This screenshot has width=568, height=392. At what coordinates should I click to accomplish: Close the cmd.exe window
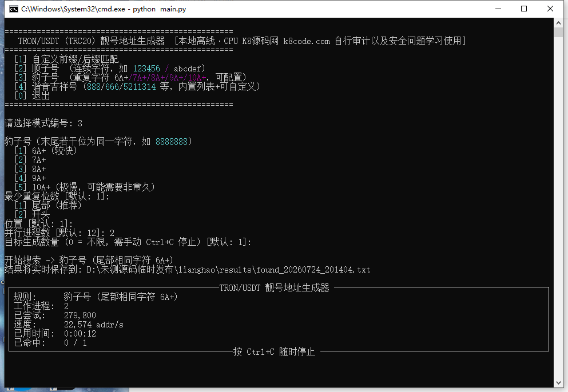tap(550, 9)
